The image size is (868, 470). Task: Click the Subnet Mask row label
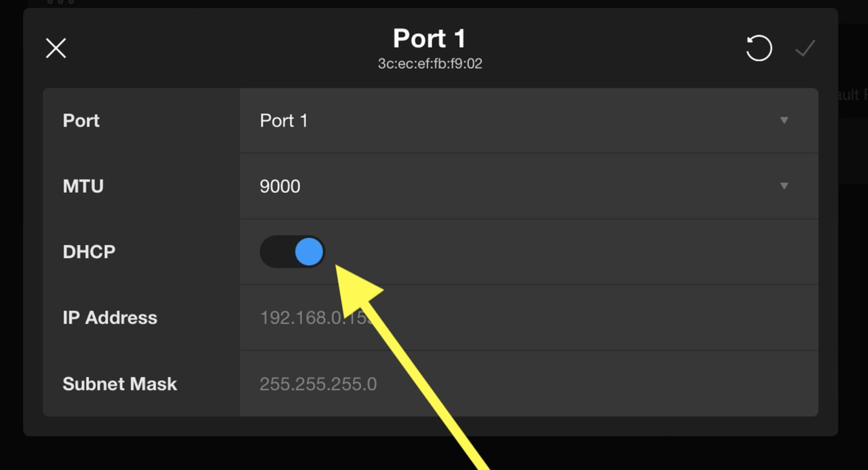120,384
